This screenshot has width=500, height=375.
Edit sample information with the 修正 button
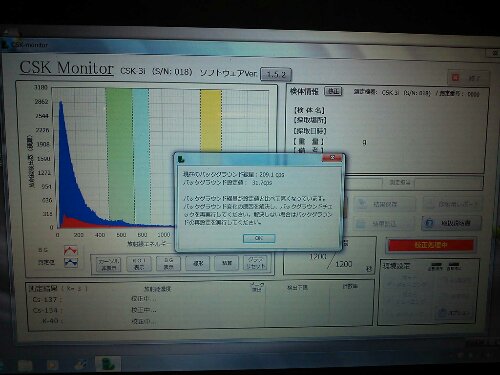coord(333,91)
